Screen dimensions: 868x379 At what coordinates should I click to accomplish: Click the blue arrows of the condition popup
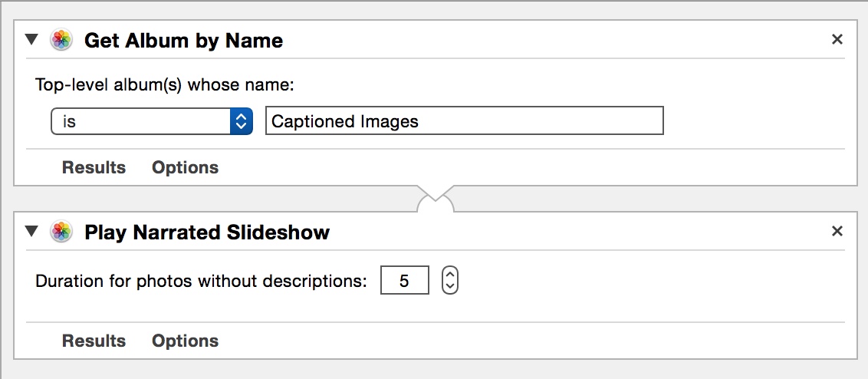click(242, 120)
